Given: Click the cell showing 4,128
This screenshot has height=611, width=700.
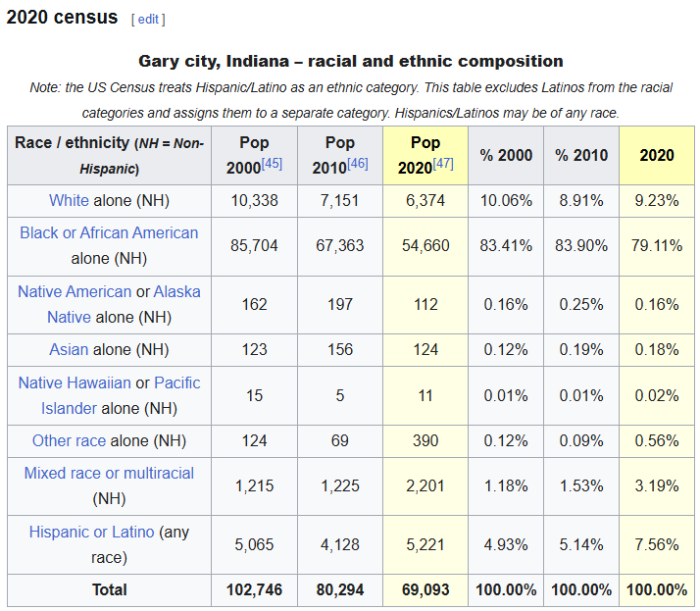Looking at the screenshot, I should coord(340,545).
